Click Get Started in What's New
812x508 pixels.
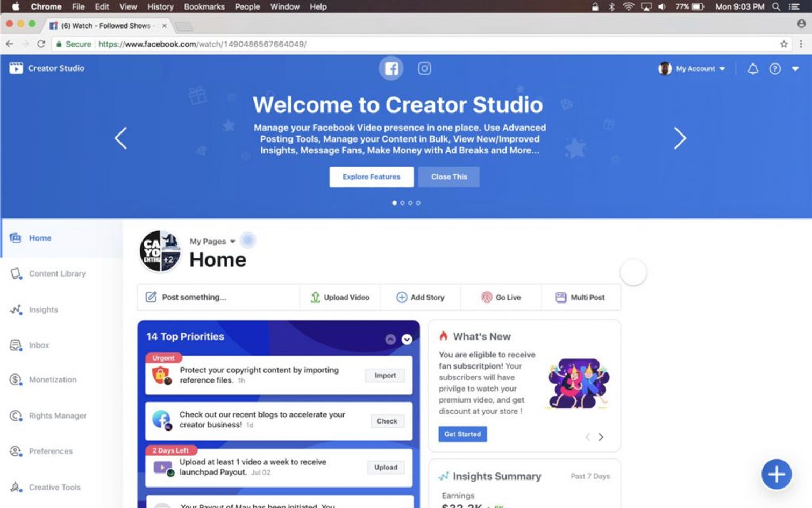tap(462, 434)
